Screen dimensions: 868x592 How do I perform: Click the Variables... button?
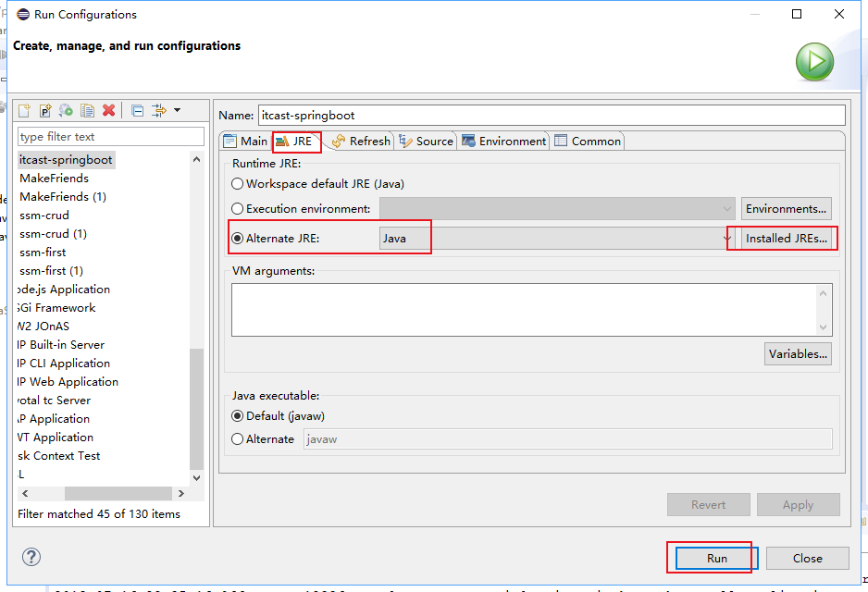[x=798, y=354]
